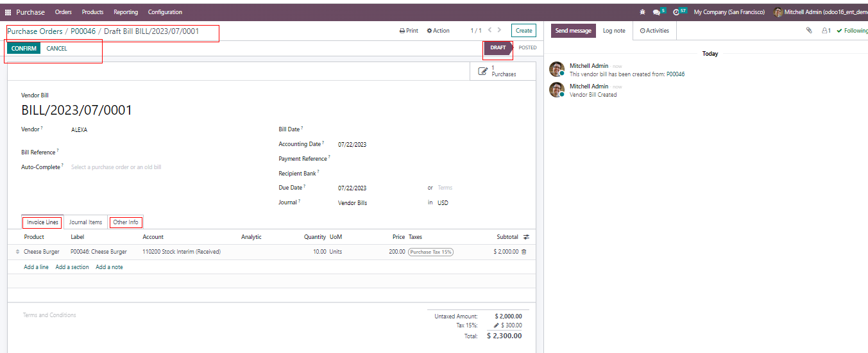
Task: Open the Configuration menu
Action: click(x=165, y=12)
